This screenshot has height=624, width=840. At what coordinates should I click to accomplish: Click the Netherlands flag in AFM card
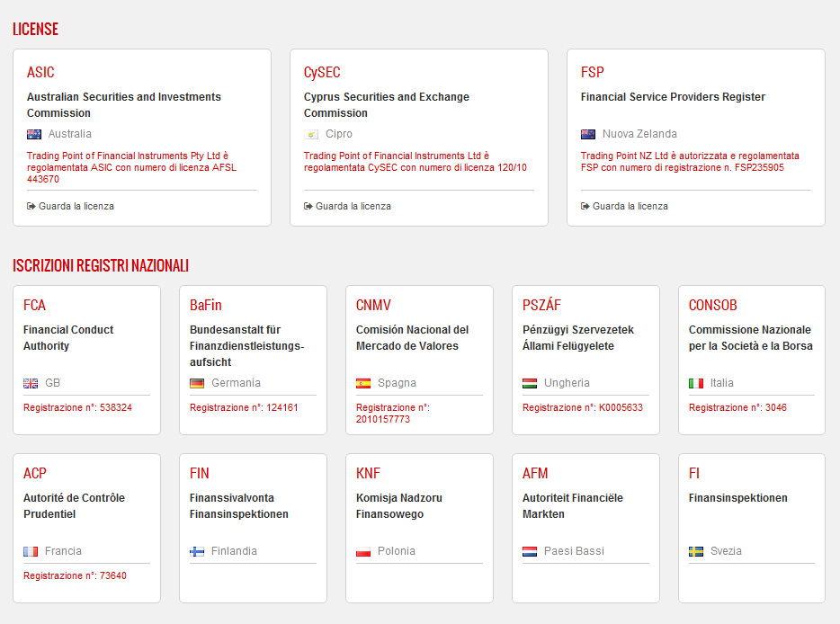(x=530, y=551)
